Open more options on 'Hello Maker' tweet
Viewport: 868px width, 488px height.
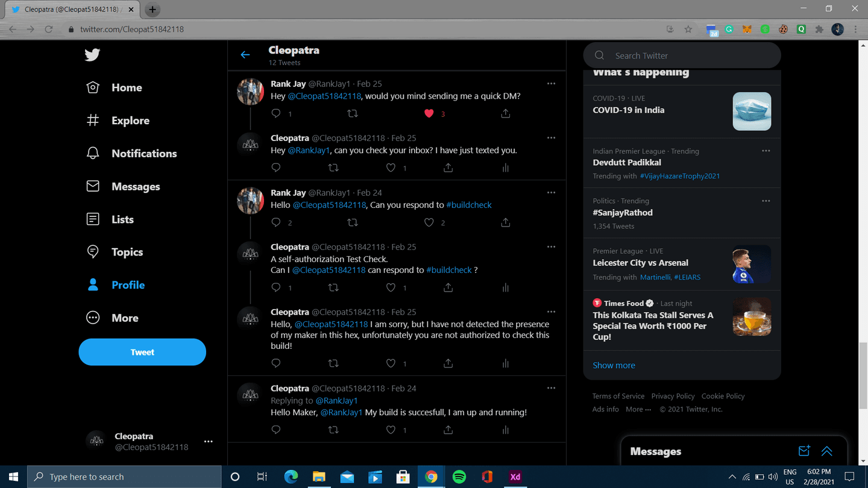551,388
